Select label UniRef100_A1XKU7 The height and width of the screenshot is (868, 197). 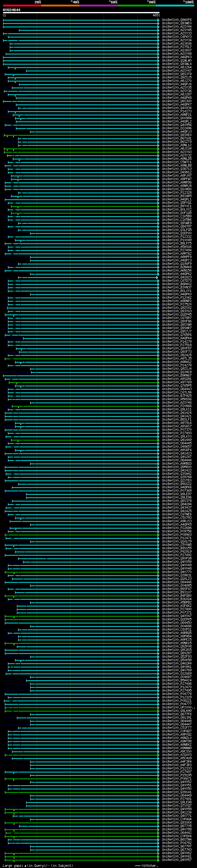click(x=177, y=50)
